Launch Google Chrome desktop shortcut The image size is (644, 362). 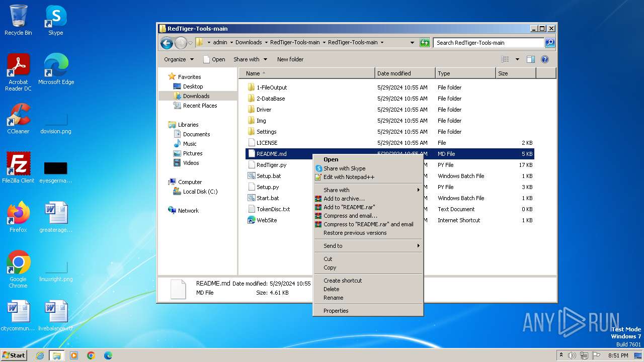pyautogui.click(x=18, y=269)
